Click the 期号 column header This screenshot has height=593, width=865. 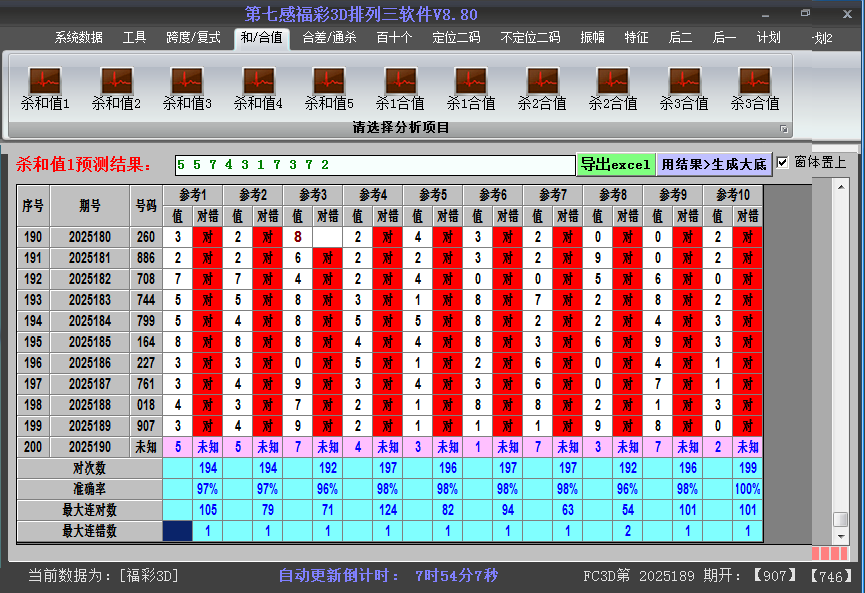90,206
